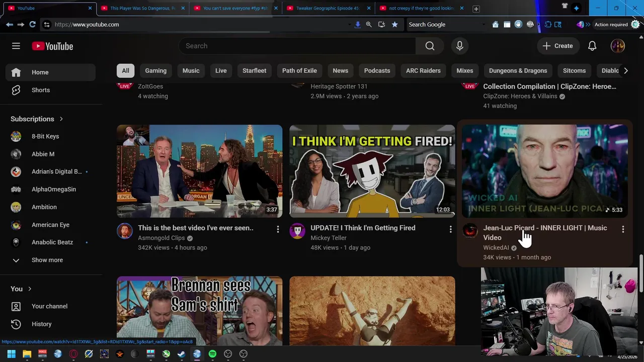The width and height of the screenshot is (644, 362).
Task: Open the account avatar menu
Action: [617, 46]
